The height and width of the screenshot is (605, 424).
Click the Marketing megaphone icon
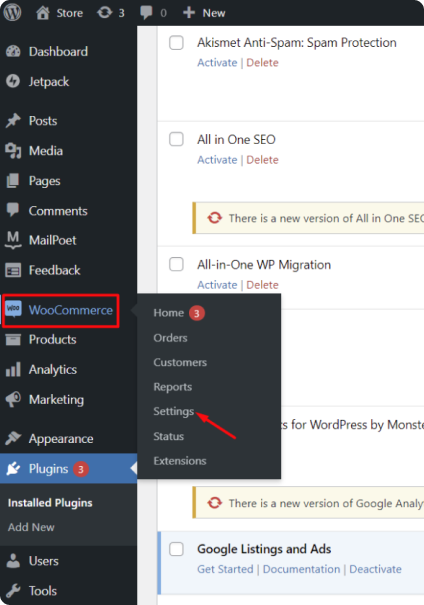13,399
